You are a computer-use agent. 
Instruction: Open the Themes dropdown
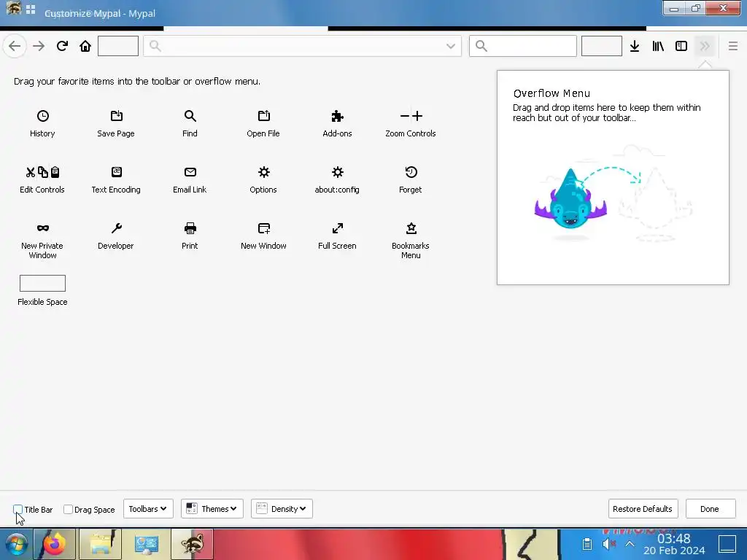point(212,508)
